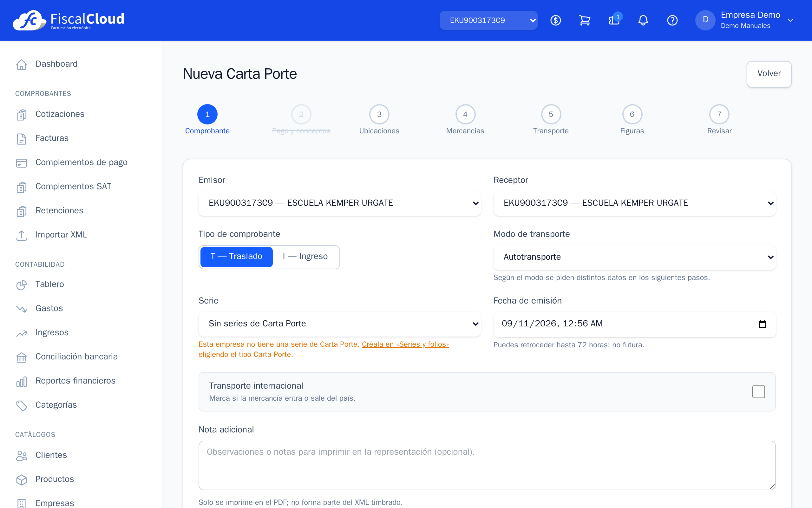Check the Transporte internacional checkbox

coord(758,392)
